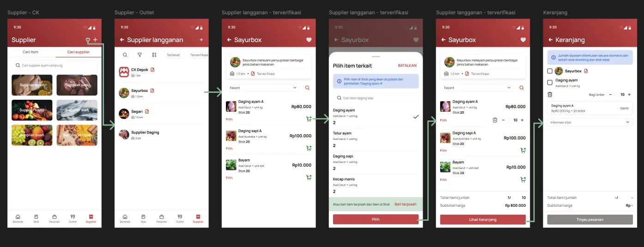Select Telur ayam in Pilih item terkait
The height and width of the screenshot is (247, 644).
[x=376, y=139]
